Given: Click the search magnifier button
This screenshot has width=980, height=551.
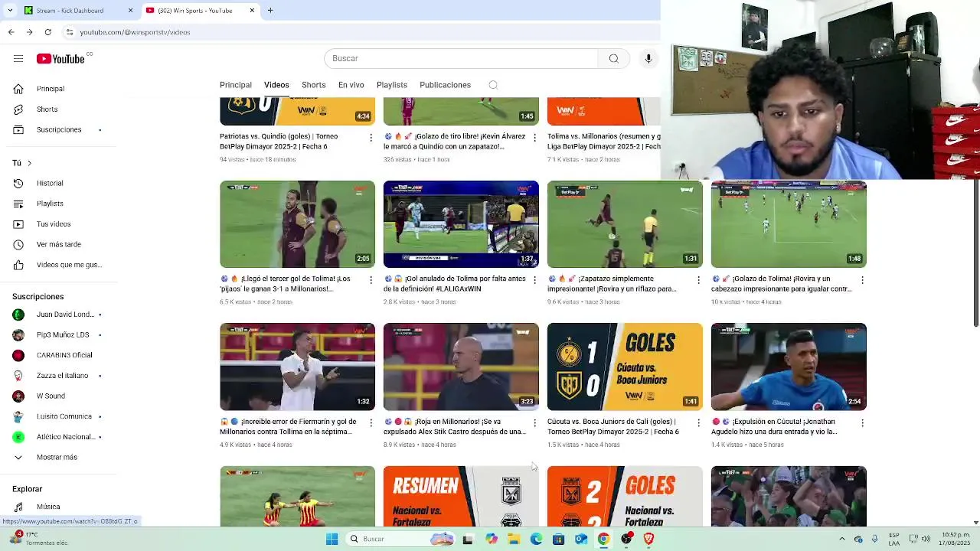Looking at the screenshot, I should click(613, 59).
